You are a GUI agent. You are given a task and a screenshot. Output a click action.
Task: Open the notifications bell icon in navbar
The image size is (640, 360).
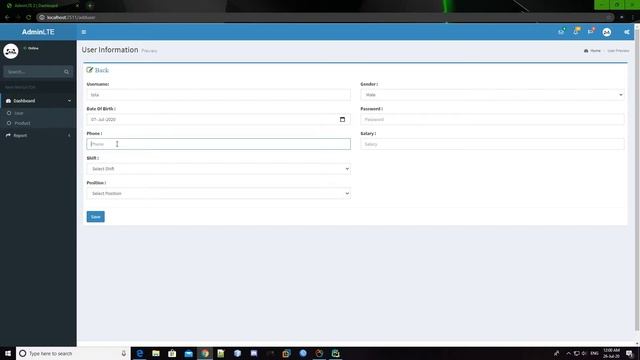[576, 31]
